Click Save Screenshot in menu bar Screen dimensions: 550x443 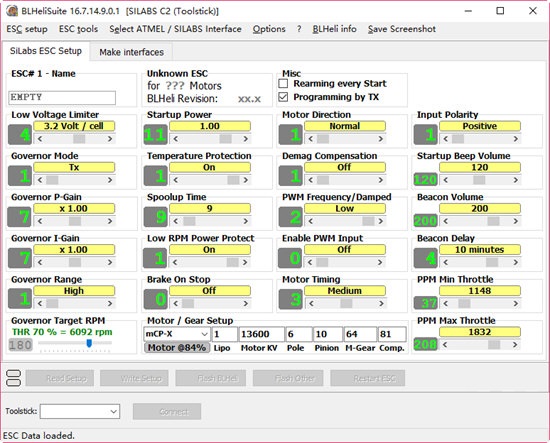[402, 29]
